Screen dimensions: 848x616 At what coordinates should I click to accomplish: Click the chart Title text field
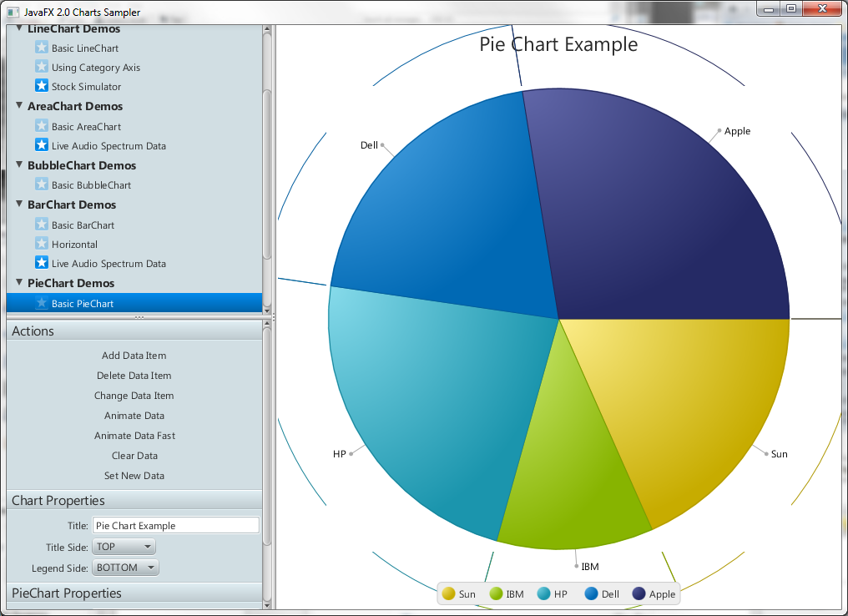(x=175, y=526)
